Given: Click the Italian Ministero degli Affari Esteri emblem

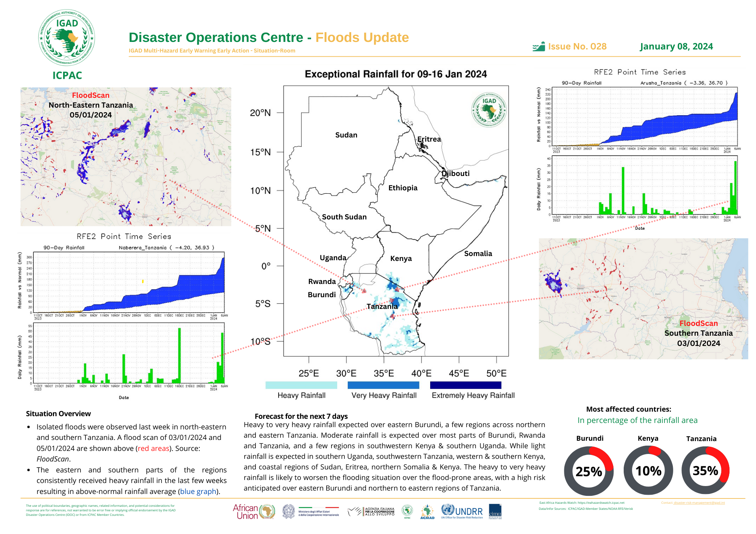Looking at the screenshot, I should click(x=289, y=511).
